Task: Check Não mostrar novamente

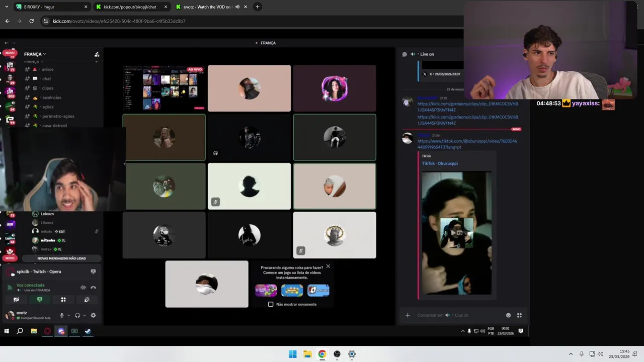Action: 271,304
